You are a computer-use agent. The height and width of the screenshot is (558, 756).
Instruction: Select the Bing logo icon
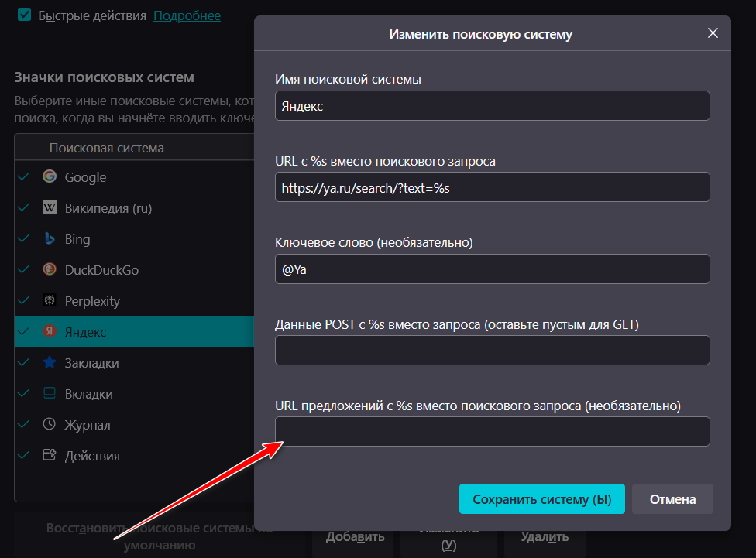pos(50,238)
